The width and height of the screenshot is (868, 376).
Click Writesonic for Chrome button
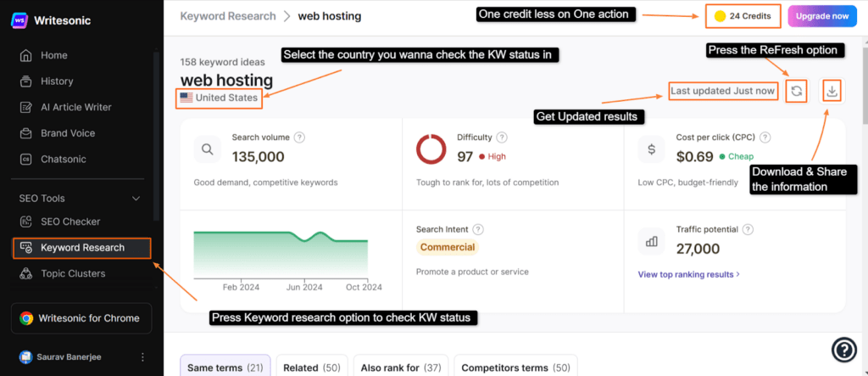point(81,318)
